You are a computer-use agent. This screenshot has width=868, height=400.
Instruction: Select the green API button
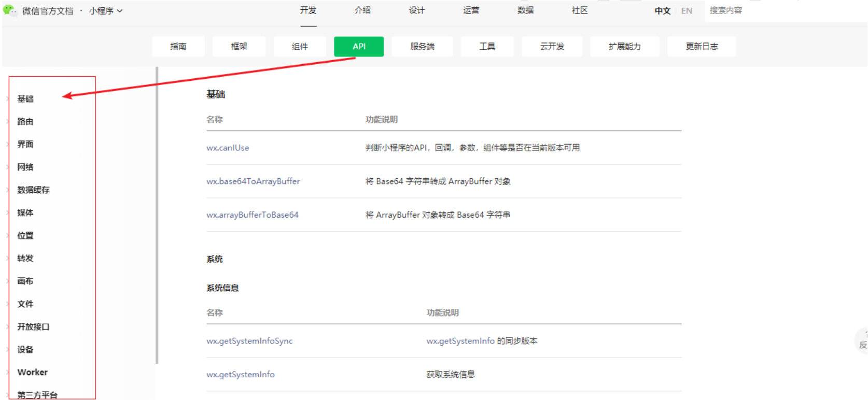359,47
